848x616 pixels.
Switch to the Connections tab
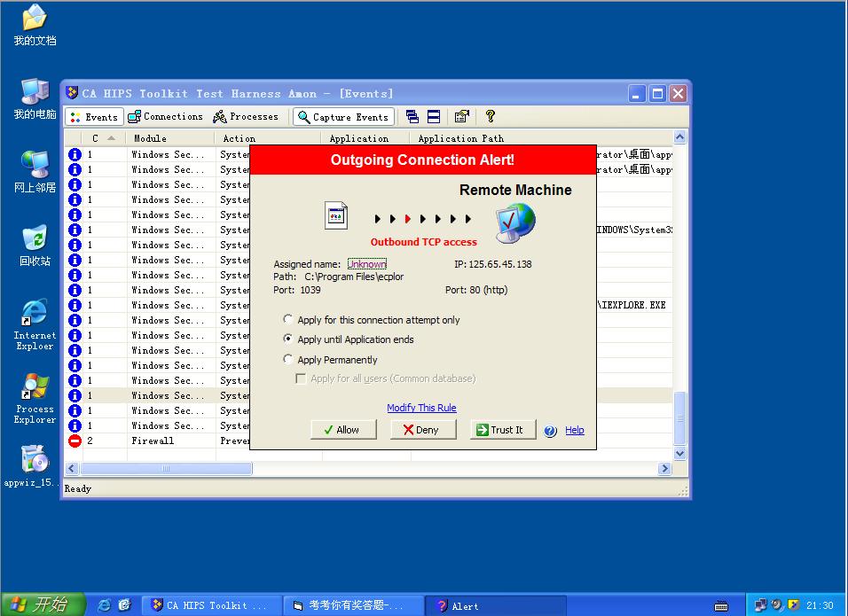pyautogui.click(x=165, y=116)
